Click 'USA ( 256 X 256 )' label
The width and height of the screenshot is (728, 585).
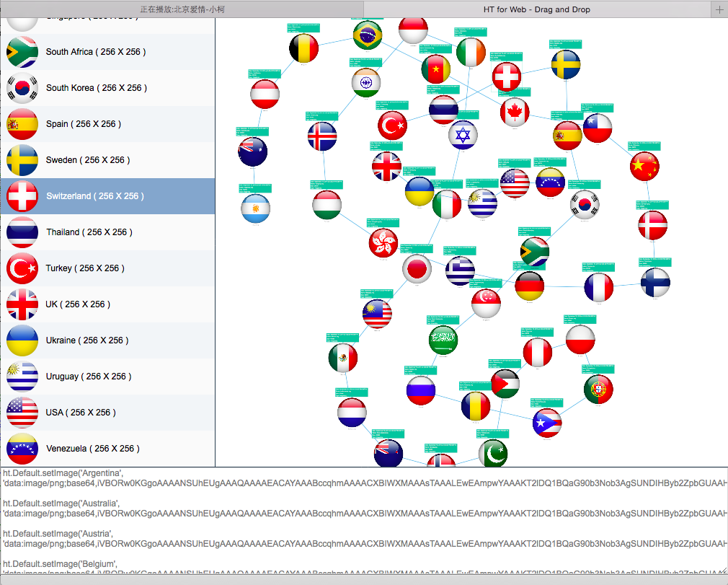[x=81, y=412]
